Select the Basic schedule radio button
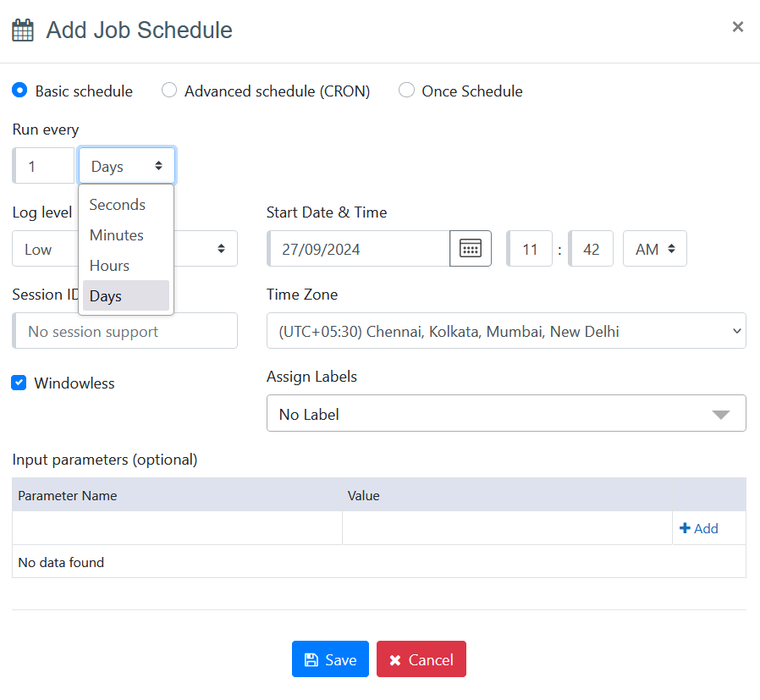 pos(20,90)
